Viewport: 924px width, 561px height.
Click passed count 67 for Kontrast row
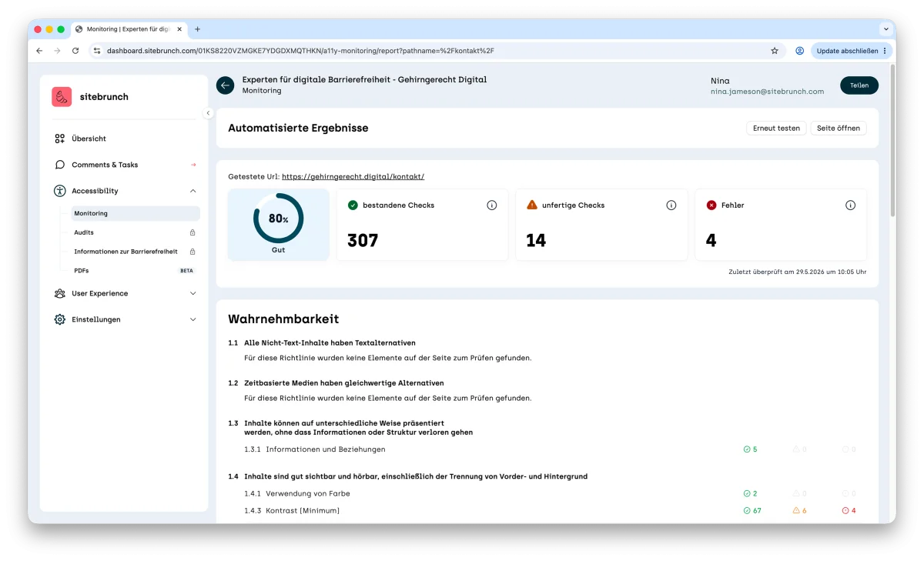point(752,511)
